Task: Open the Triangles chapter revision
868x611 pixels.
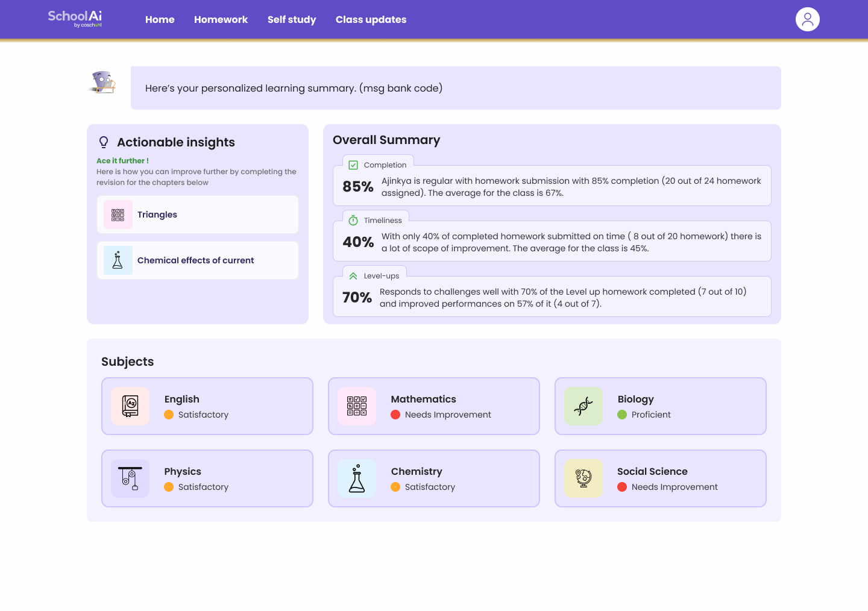Action: coord(198,215)
